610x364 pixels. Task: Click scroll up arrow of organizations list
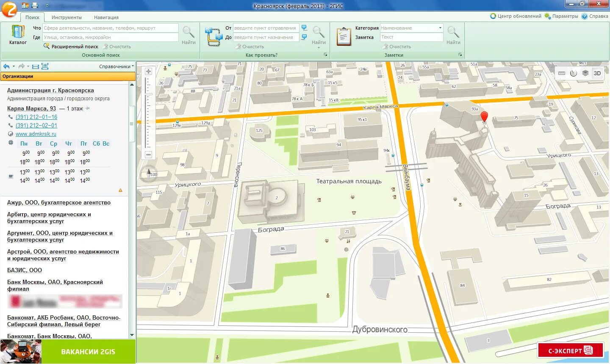coord(132,85)
